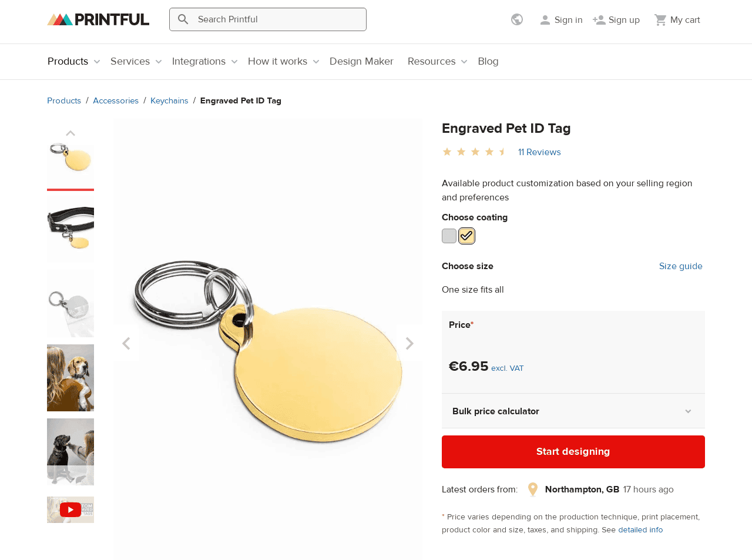The height and width of the screenshot is (560, 752).
Task: Open the globe region selector icon
Action: (516, 19)
